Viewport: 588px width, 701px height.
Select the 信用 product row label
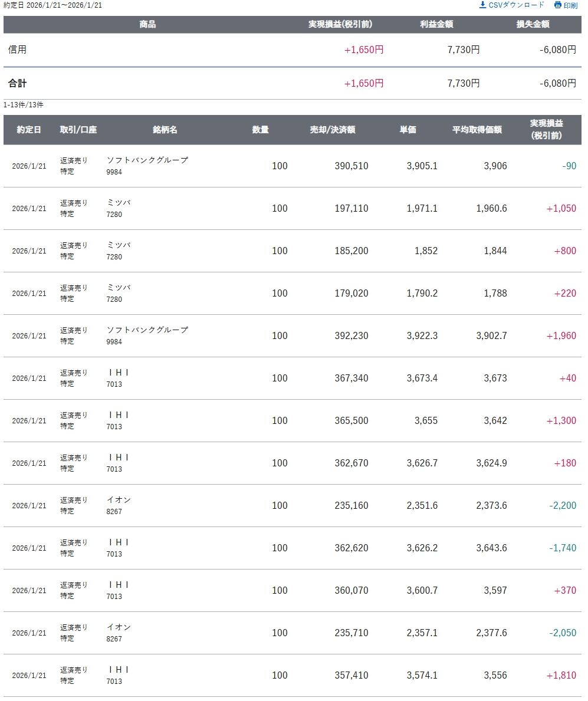coord(18,50)
